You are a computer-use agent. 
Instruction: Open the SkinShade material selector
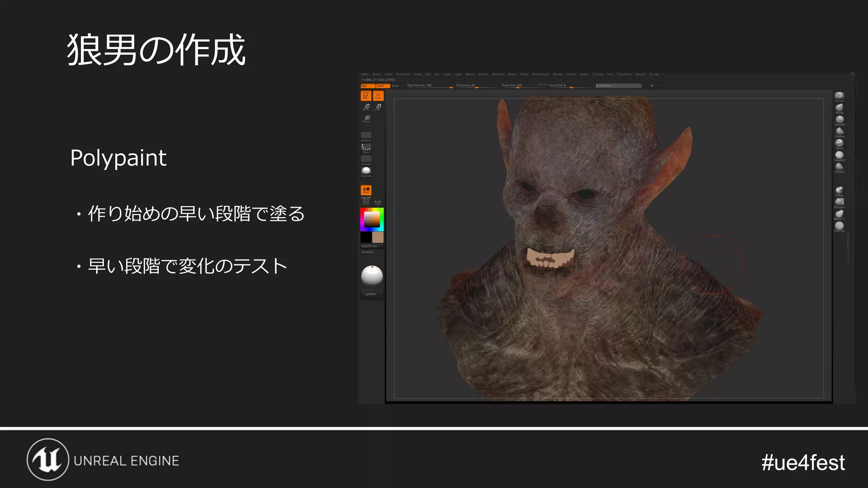366,172
